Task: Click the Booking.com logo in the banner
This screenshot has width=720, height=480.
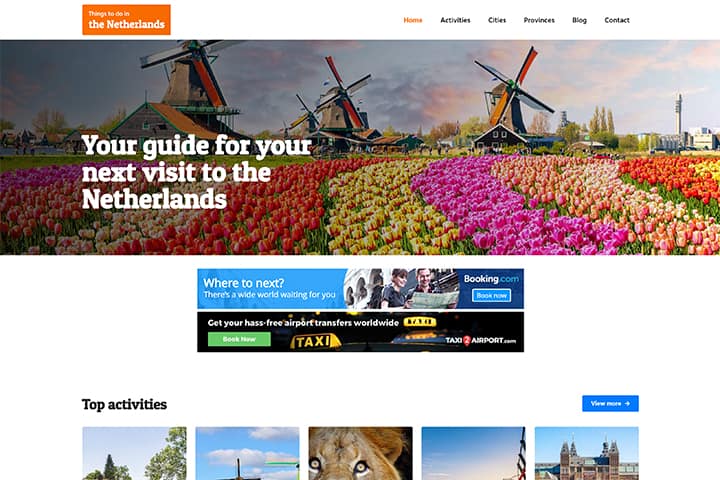Action: click(x=491, y=279)
